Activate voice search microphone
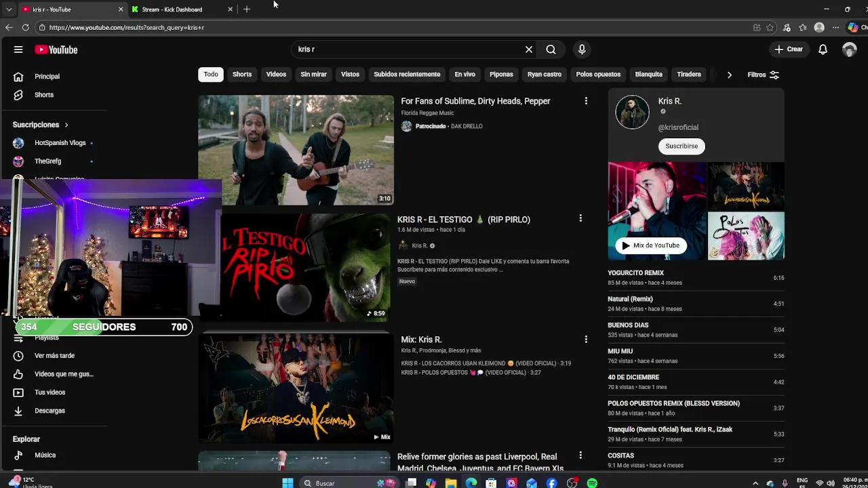The image size is (868, 488). [581, 49]
